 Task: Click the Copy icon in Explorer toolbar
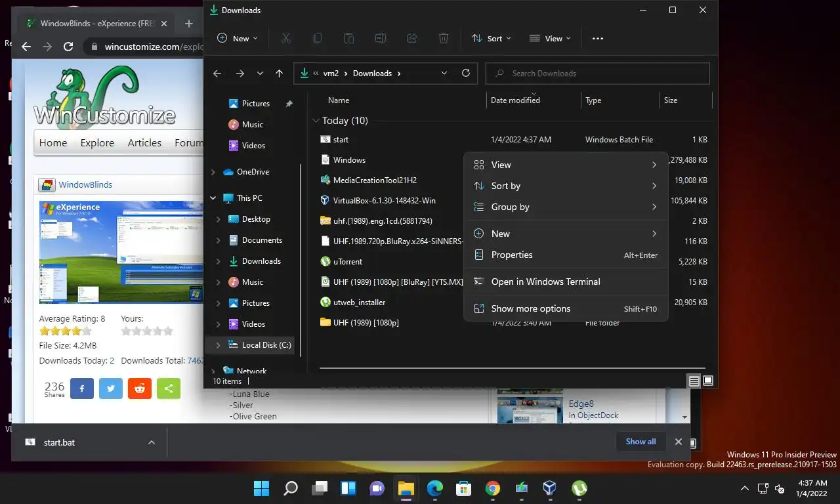click(318, 39)
